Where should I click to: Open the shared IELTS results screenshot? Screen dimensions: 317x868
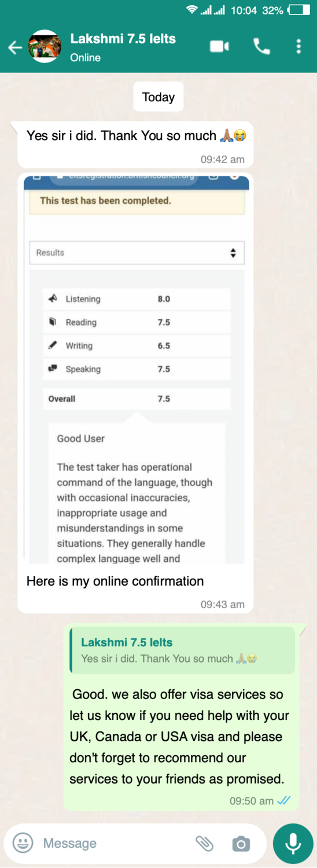coord(137,369)
